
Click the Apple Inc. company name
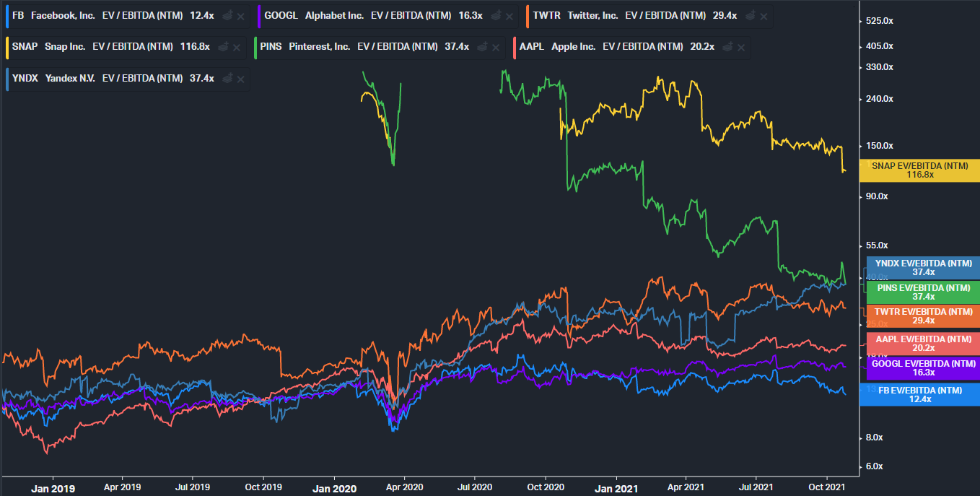point(573,47)
